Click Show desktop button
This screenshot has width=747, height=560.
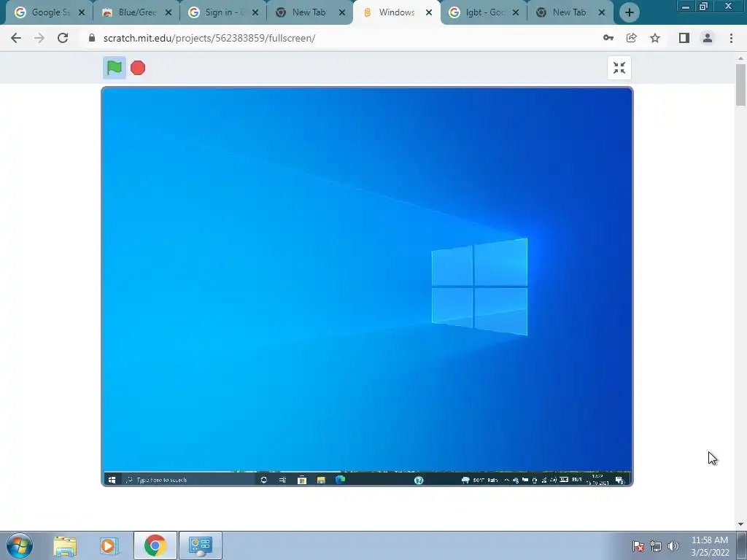click(742, 545)
